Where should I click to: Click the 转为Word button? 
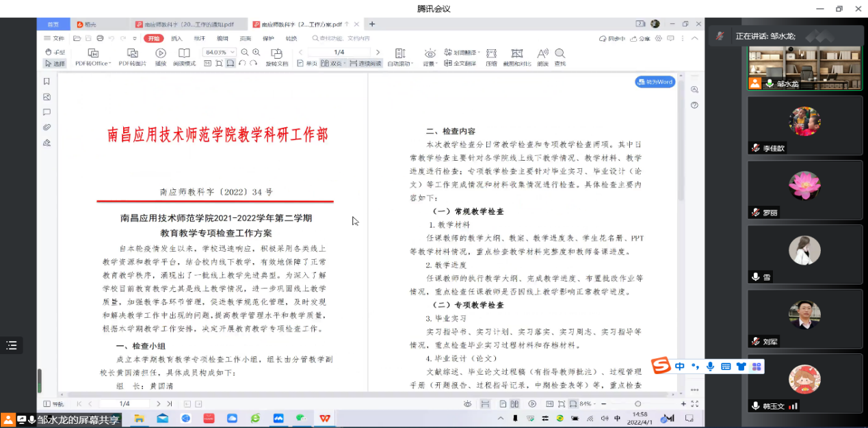point(655,82)
